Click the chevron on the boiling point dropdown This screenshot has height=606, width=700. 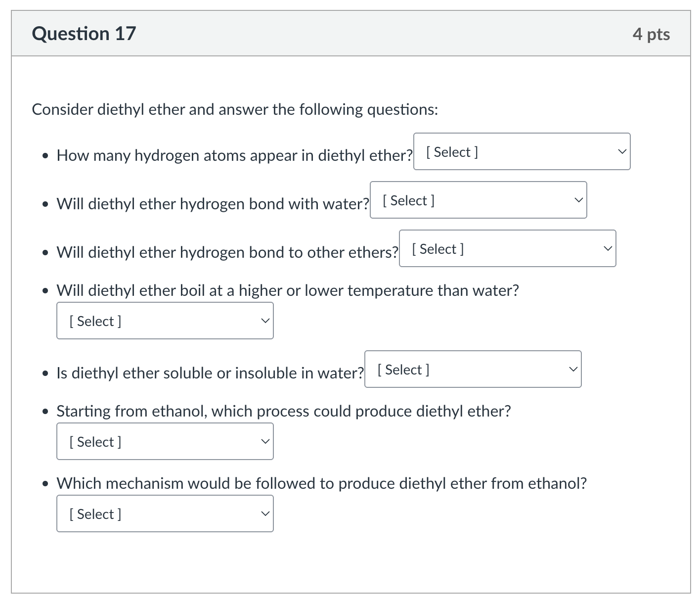click(265, 321)
